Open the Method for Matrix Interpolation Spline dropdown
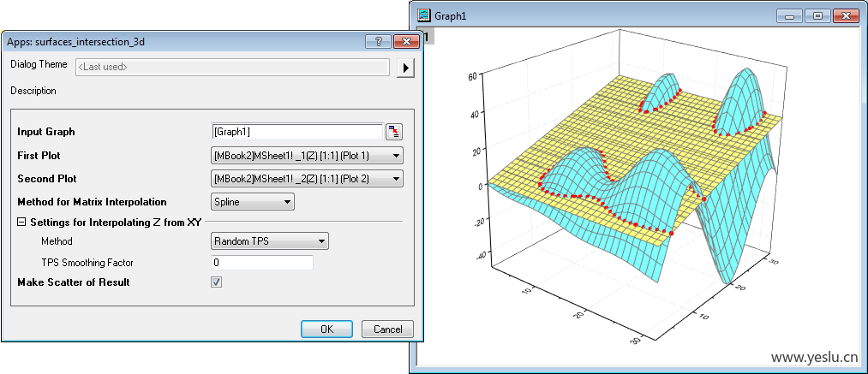 (253, 202)
